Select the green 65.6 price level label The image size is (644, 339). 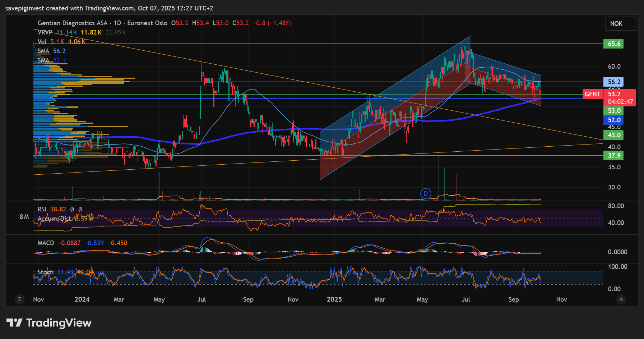click(613, 44)
